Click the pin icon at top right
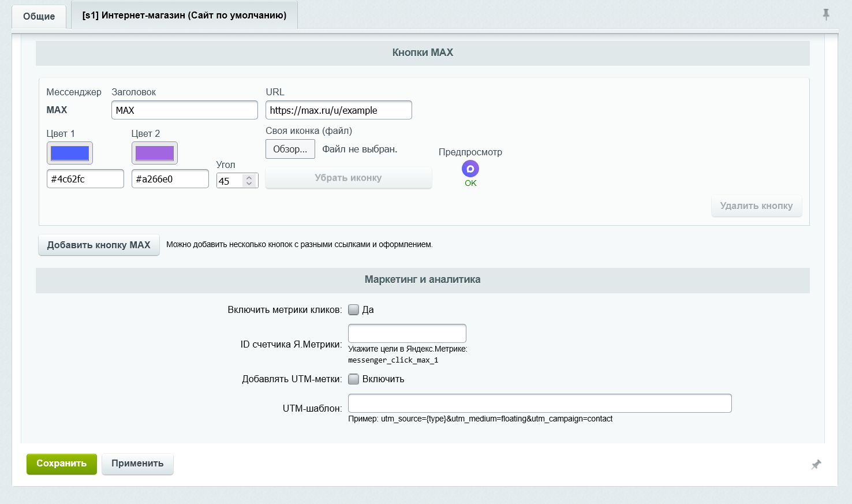Image resolution: width=852 pixels, height=504 pixels. coord(826,14)
